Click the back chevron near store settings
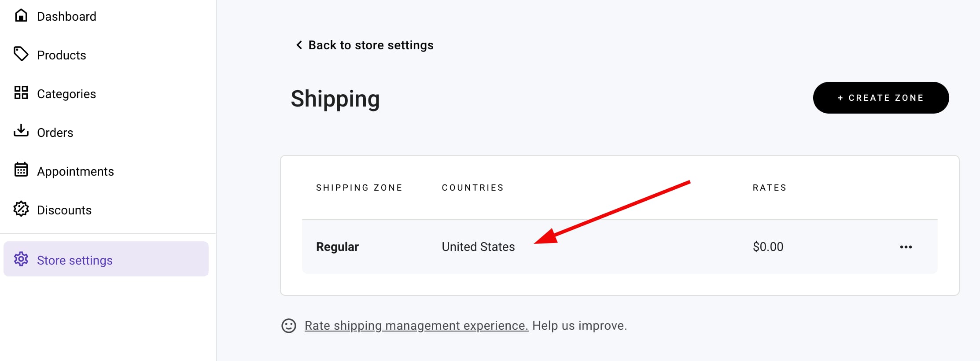Viewport: 980px width, 361px height. tap(298, 45)
